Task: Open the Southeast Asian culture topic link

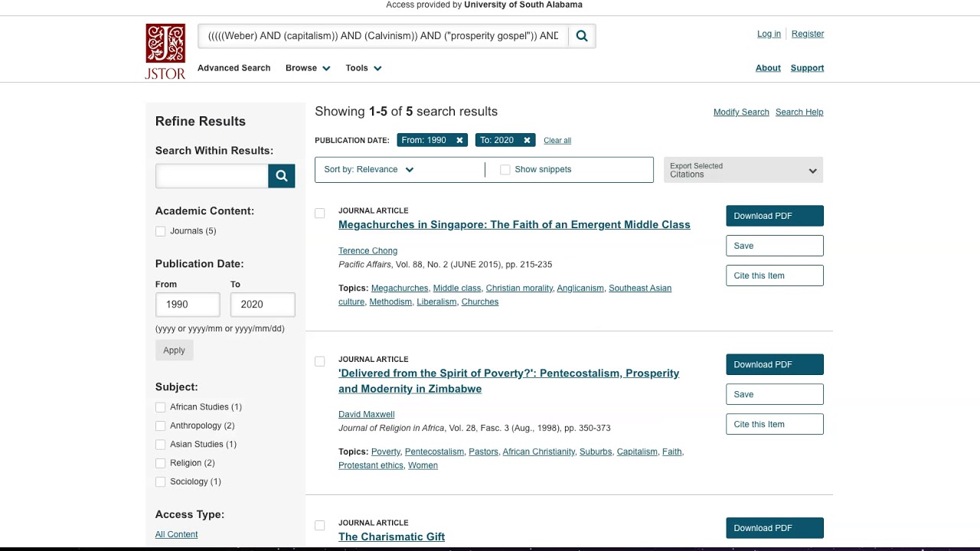Action: coord(505,295)
